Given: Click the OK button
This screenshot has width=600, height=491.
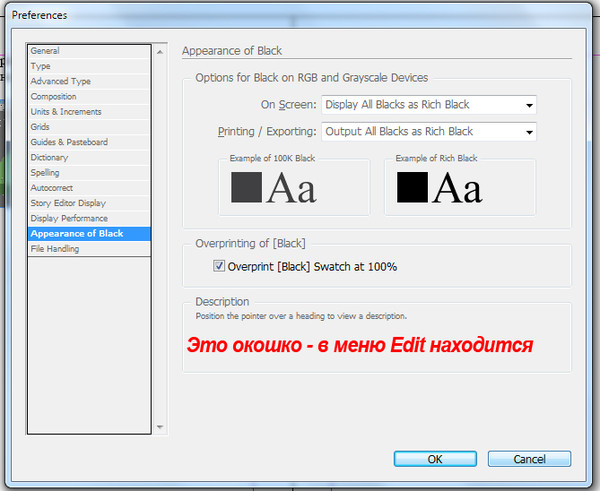Looking at the screenshot, I should 435,459.
